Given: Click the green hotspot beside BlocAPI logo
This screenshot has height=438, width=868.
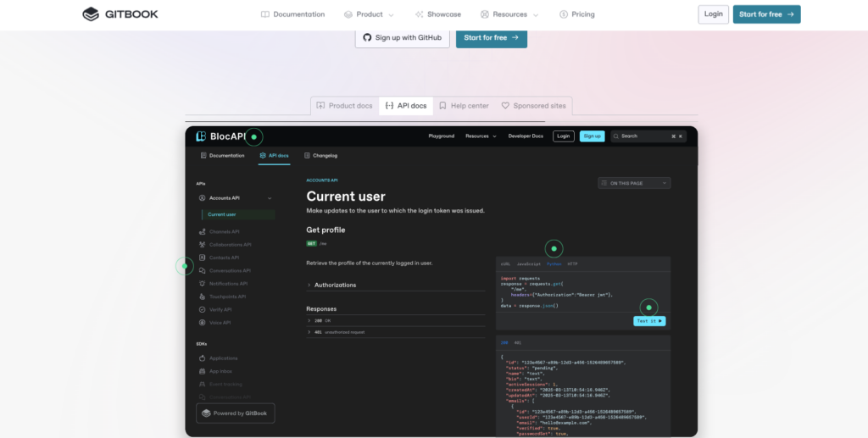Looking at the screenshot, I should pos(253,136).
